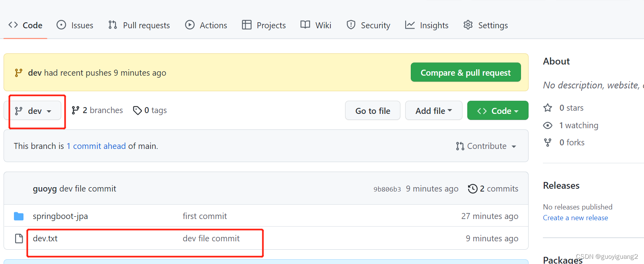The width and height of the screenshot is (644, 264).
Task: Click the '9 minutes ago' timestamp in dev.txt row
Action: (x=492, y=239)
